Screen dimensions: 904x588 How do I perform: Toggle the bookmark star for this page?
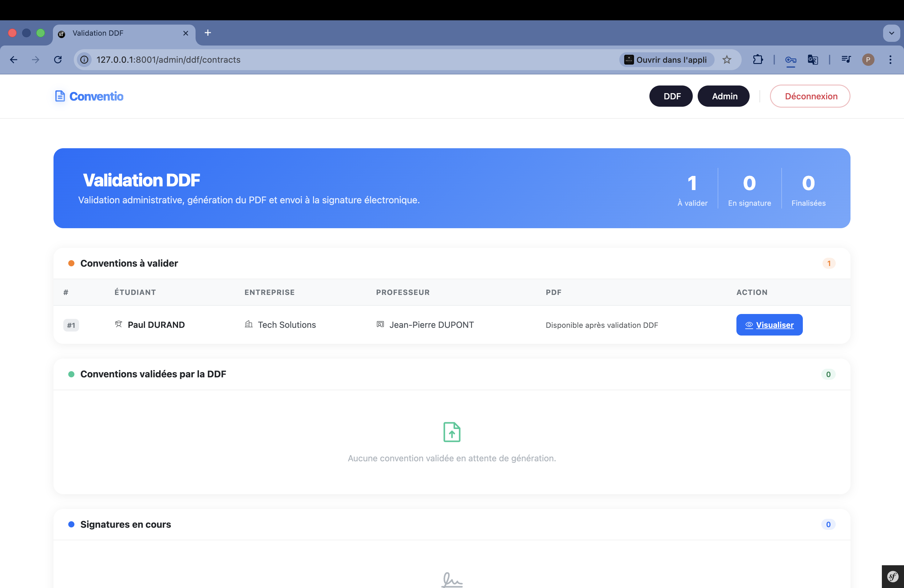pos(728,60)
